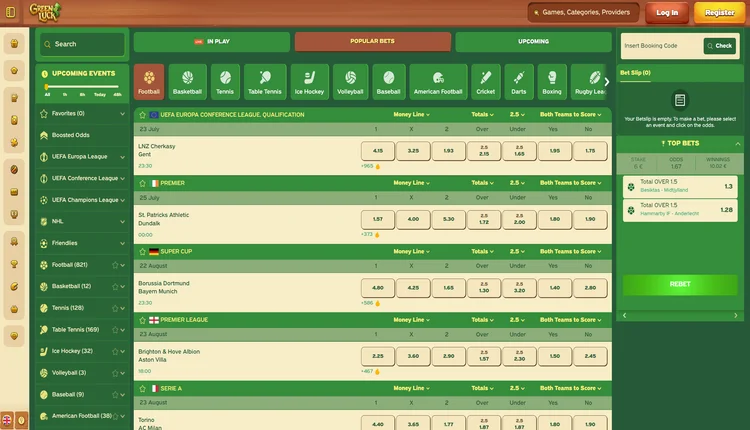750x430 pixels.
Task: Star Tennis (128) in sidebar
Action: [x=115, y=308]
